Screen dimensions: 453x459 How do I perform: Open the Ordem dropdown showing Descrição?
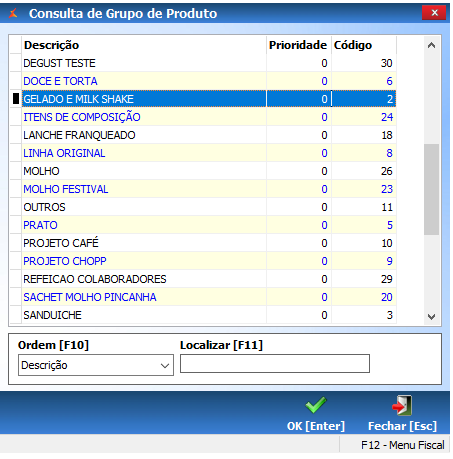click(96, 365)
